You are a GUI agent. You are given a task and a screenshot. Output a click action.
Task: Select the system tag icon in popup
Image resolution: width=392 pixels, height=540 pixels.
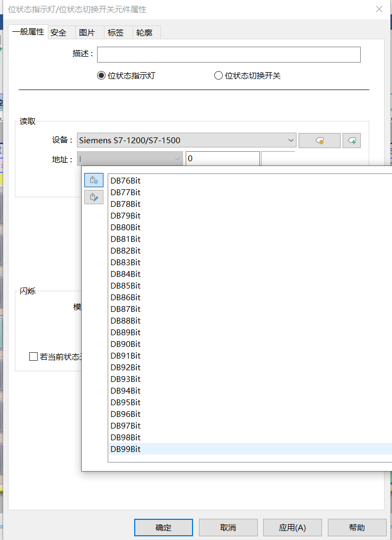click(93, 180)
